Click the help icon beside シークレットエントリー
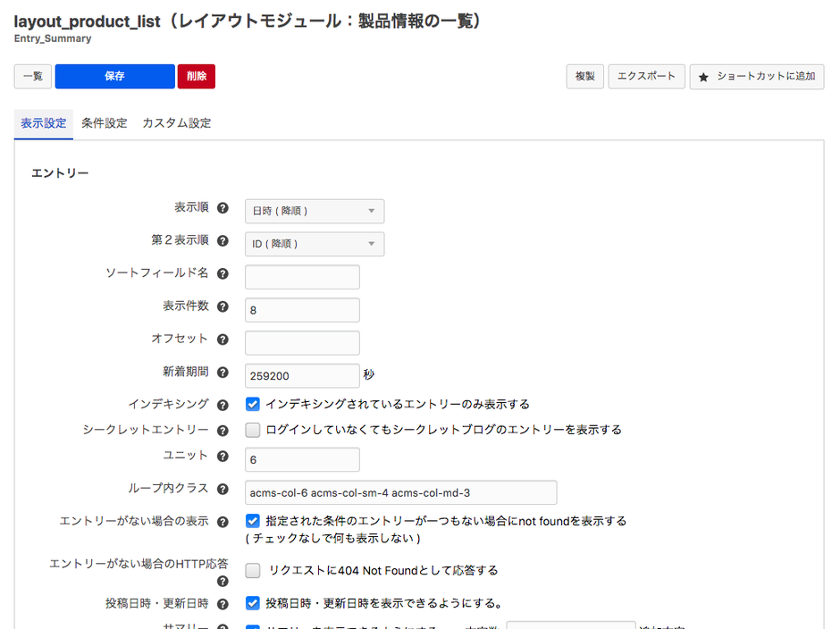840x629 pixels. 223,430
